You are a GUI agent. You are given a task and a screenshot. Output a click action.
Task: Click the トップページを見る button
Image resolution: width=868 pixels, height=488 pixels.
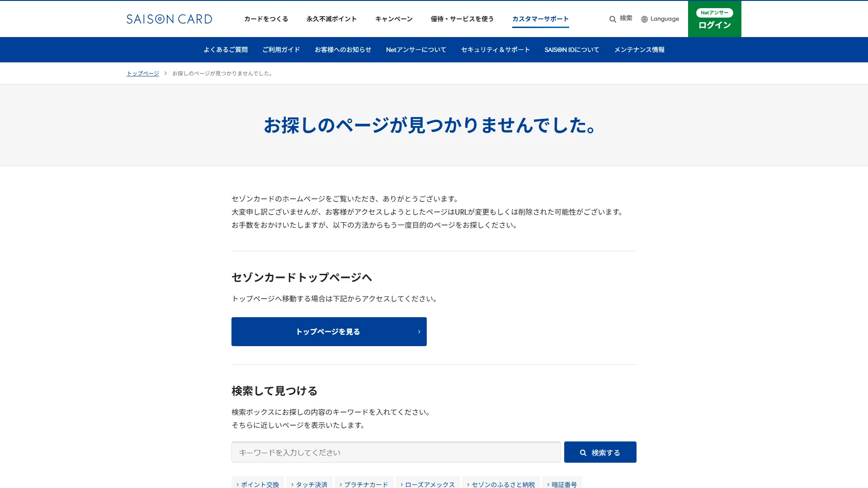click(x=329, y=332)
